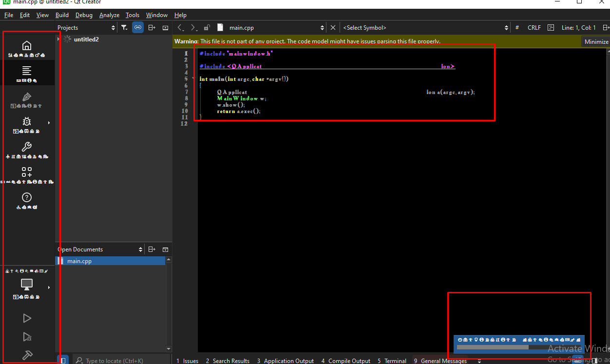Screen dimensions: 610x364
Task: Toggle the left sidebar visibility
Action: tap(62, 360)
